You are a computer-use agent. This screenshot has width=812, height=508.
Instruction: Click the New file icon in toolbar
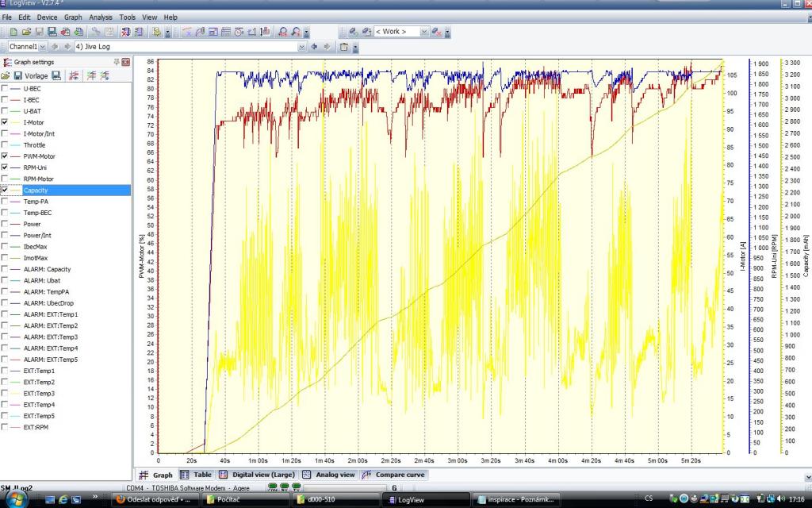(15, 32)
